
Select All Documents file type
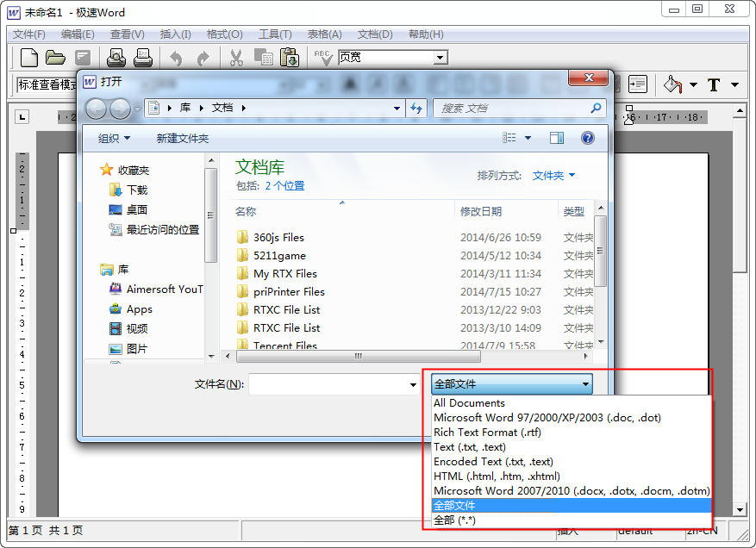coord(572,403)
